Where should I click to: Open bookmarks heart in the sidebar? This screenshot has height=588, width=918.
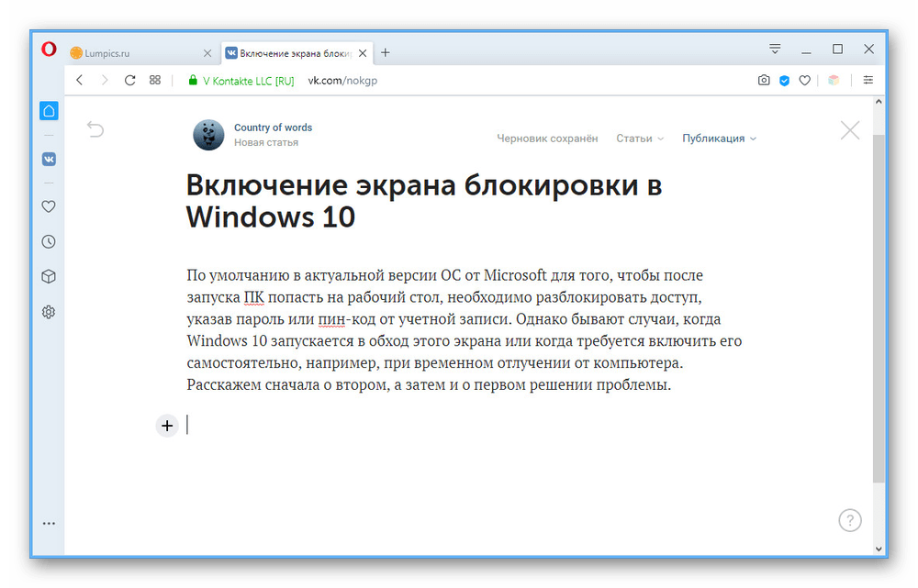pos(50,206)
